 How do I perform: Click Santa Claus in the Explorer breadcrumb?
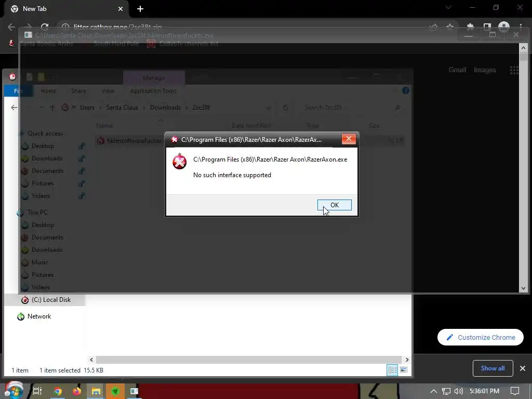[x=122, y=108]
